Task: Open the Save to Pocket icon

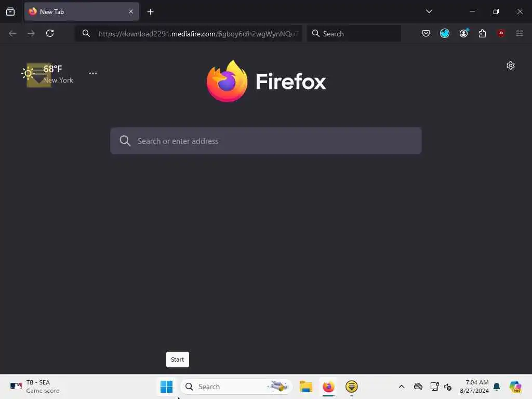Action: 426,33
